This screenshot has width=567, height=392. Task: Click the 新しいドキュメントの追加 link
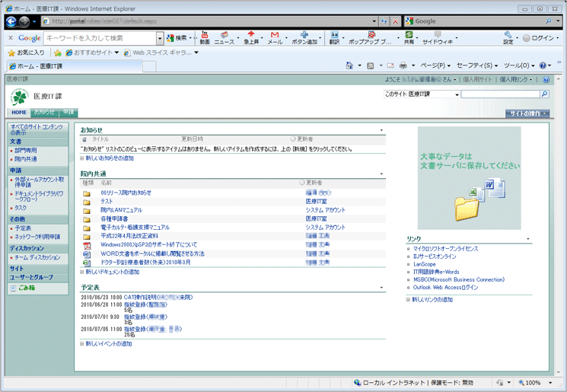click(x=113, y=272)
